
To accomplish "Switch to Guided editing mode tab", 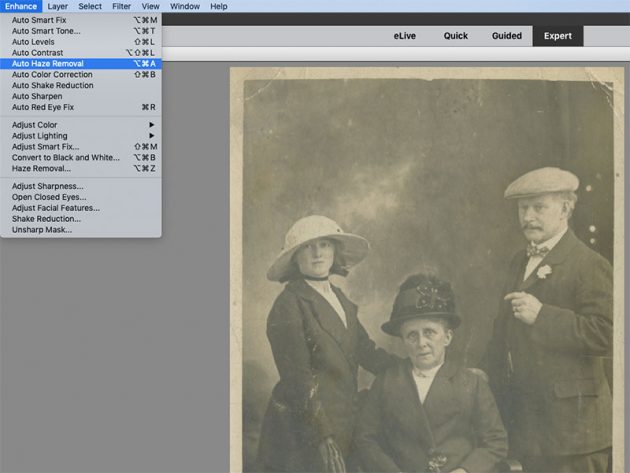I will click(507, 36).
